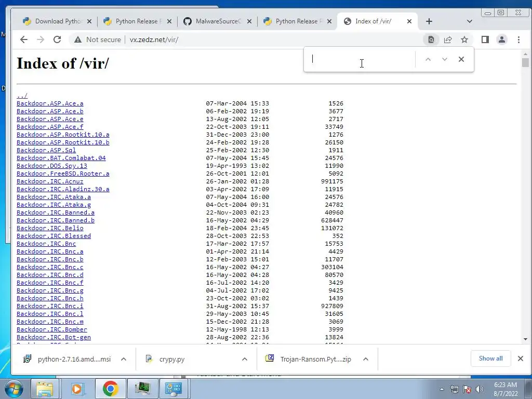Screen dimensions: 532x399
Task: Open the Chrome profile avatar menu
Action: pyautogui.click(x=502, y=39)
